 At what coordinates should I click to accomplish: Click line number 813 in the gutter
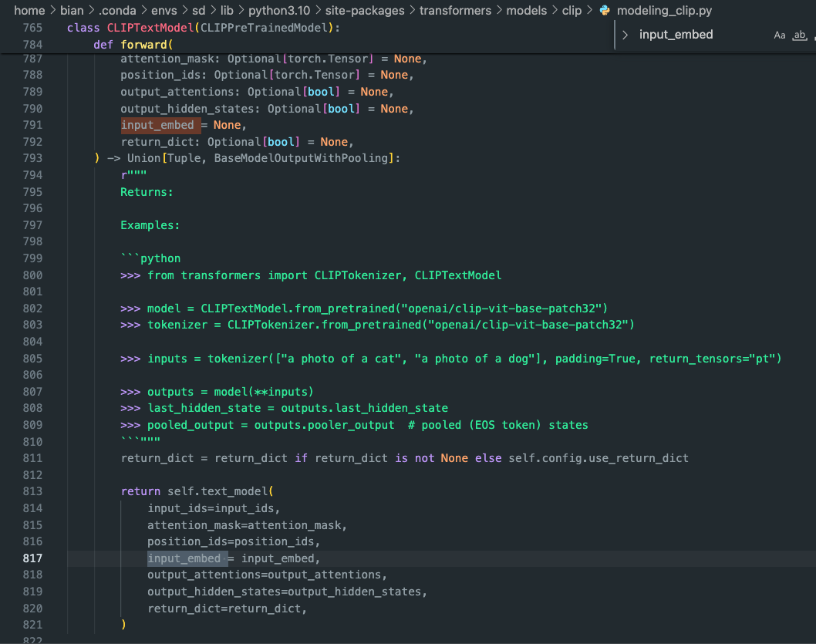click(32, 491)
